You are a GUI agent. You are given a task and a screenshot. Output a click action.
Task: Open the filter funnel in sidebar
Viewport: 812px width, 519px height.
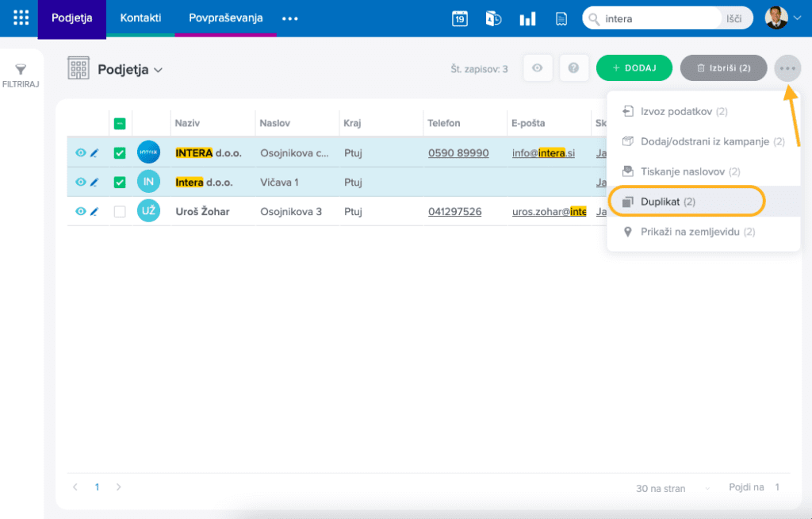click(21, 71)
